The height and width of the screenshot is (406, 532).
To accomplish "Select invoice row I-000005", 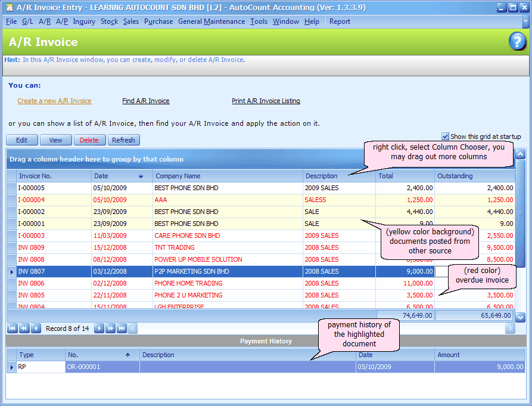I will 260,188.
